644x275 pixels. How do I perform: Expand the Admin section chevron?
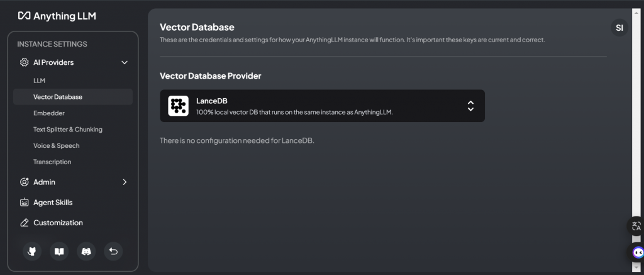pos(125,182)
